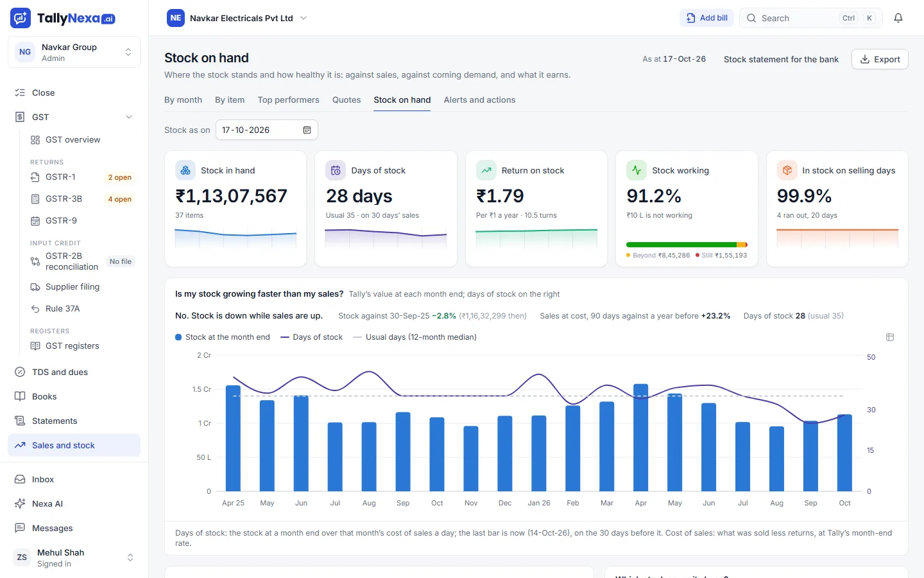Screen dimensions: 924x578
Task: Expand Navkar Group account selector
Action: pos(74,52)
